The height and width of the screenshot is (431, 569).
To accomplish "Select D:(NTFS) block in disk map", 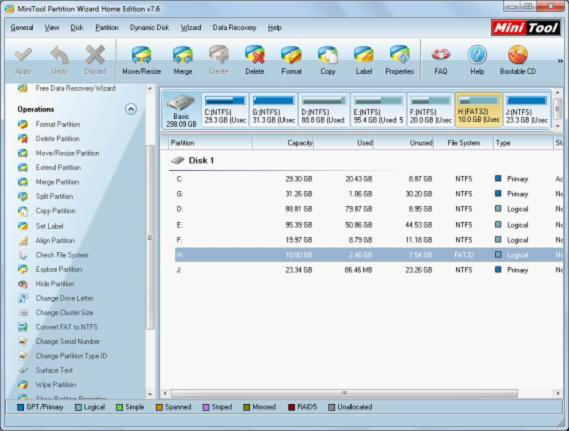I will pos(324,110).
